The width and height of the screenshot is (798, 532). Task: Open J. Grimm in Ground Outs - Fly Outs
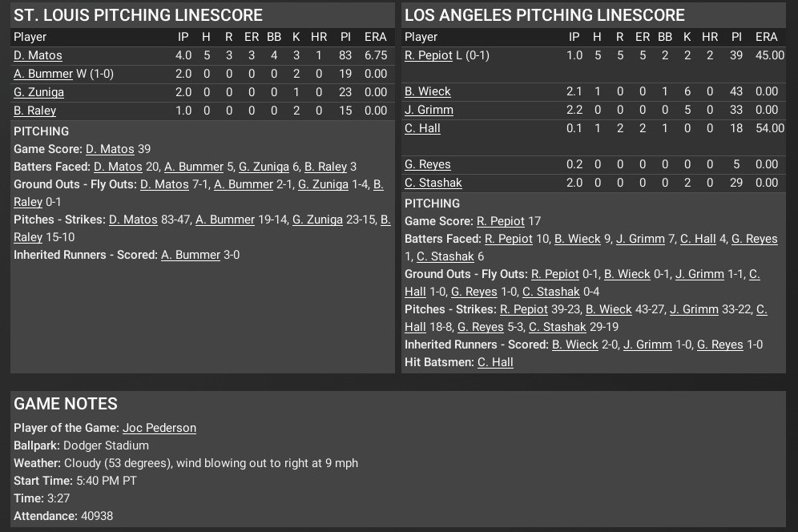(699, 274)
